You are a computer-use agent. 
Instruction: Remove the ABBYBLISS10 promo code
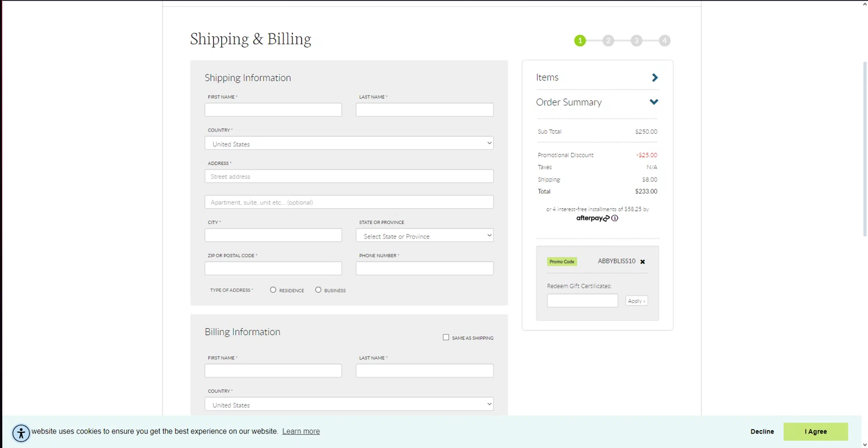pos(642,262)
